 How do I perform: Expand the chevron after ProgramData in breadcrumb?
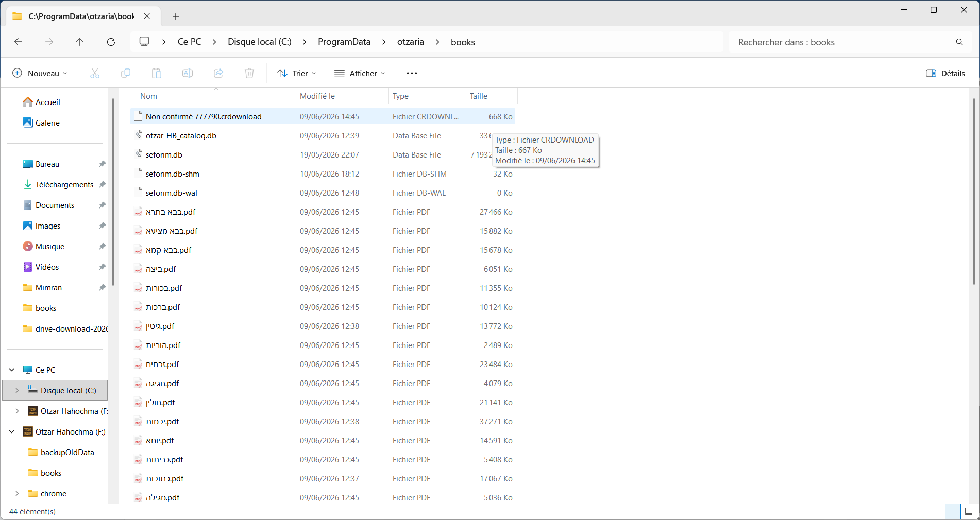[384, 42]
